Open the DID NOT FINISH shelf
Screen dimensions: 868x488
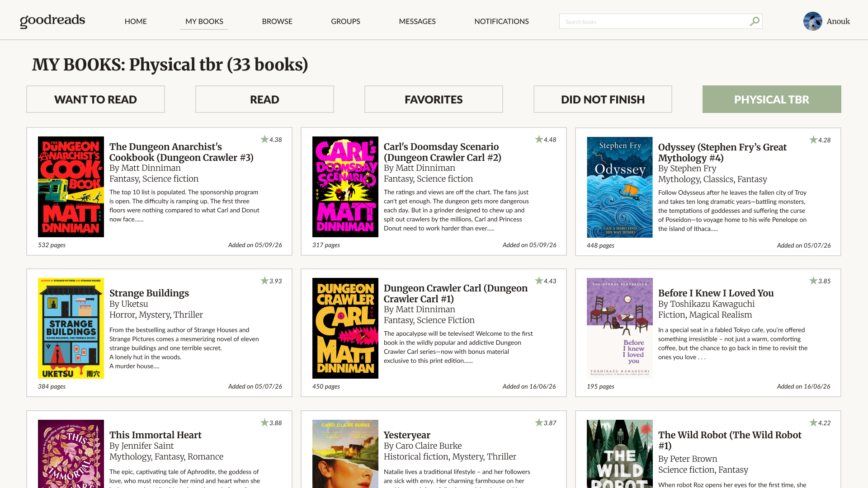click(x=603, y=99)
